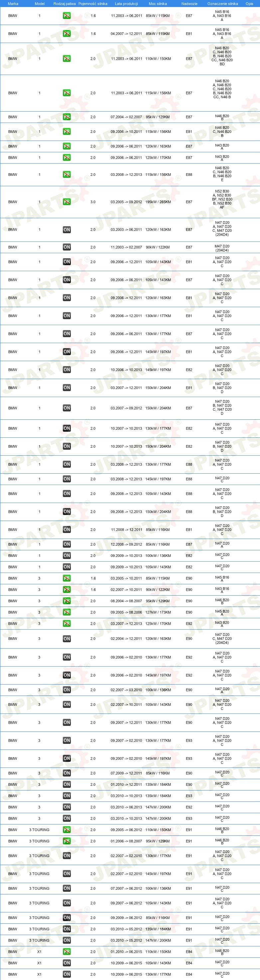Click the '01.2010 -> 06.2015' production years cell
This screenshot has height=980, width=260.
tap(126, 952)
